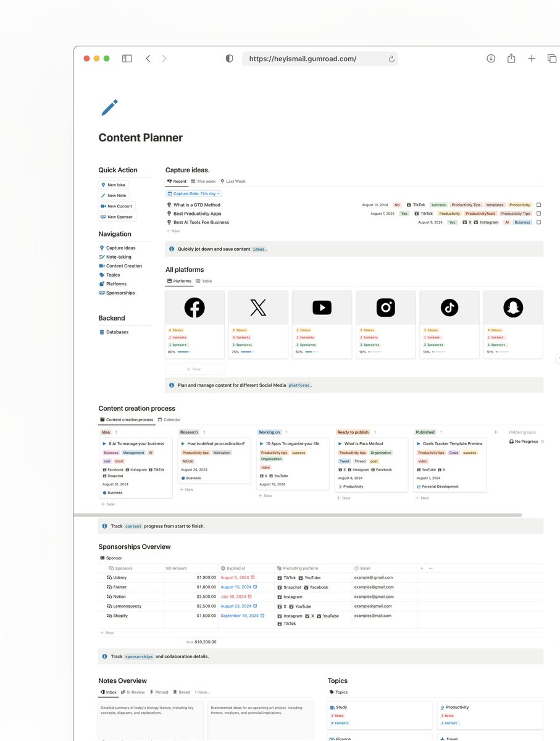Screen dimensions: 560x741
Task: Select the In Review tab in Notes Overview
Action: click(133, 692)
